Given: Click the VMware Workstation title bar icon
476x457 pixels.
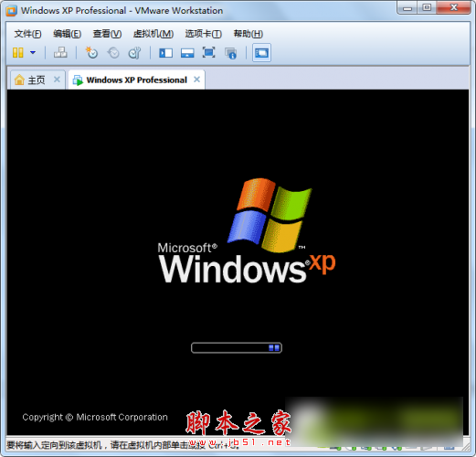Looking at the screenshot, I should (11, 10).
